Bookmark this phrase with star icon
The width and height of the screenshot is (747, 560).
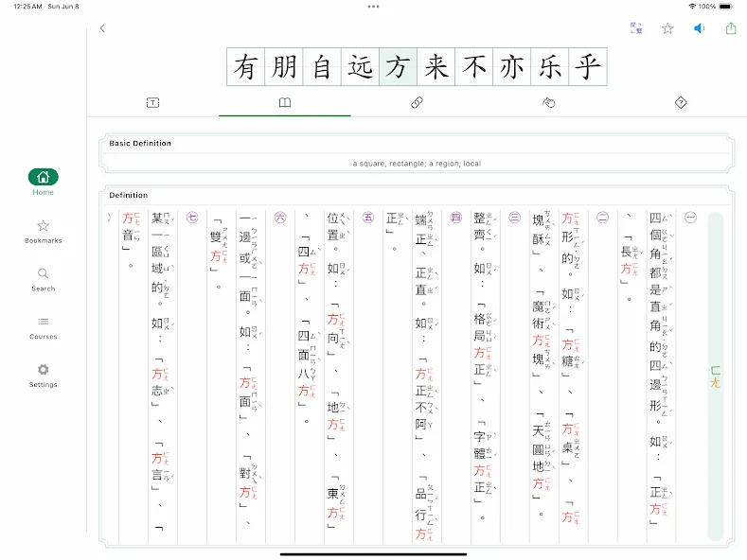pyautogui.click(x=667, y=28)
